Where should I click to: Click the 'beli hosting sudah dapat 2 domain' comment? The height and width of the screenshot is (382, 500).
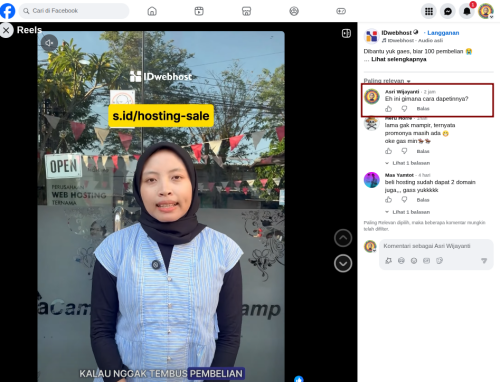tap(430, 186)
